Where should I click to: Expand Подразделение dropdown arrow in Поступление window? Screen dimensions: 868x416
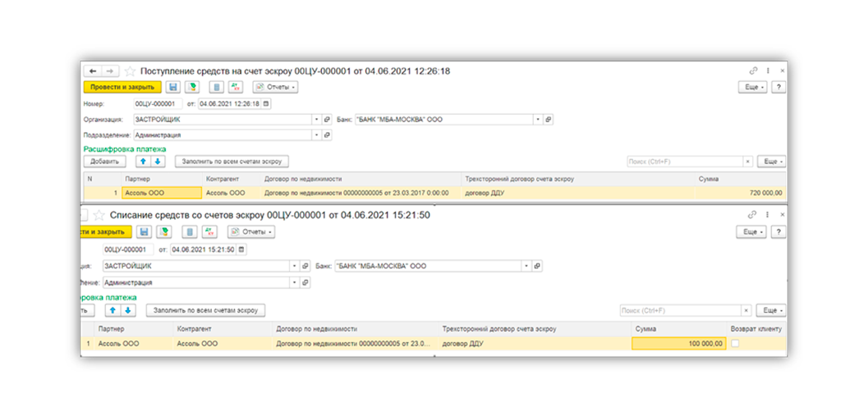coord(317,135)
